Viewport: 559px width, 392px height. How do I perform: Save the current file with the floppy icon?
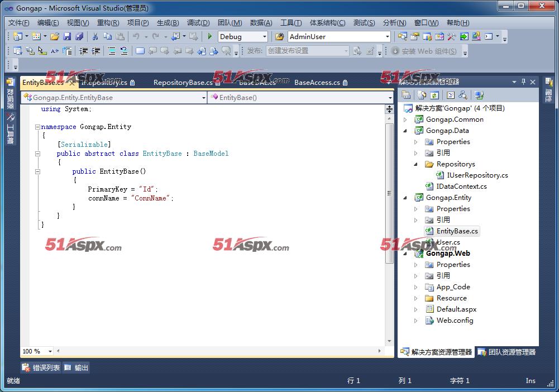tap(67, 36)
